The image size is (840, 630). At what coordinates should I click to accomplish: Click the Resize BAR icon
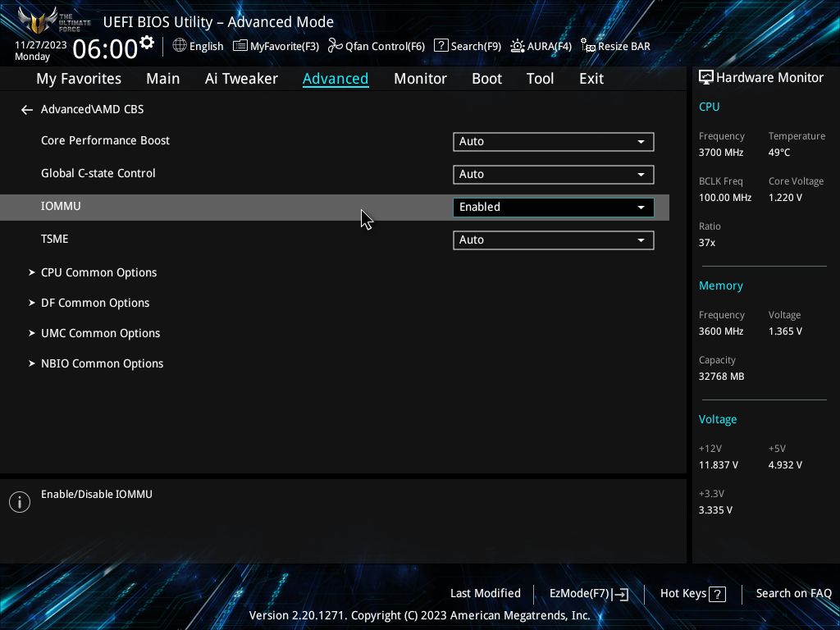(588, 46)
